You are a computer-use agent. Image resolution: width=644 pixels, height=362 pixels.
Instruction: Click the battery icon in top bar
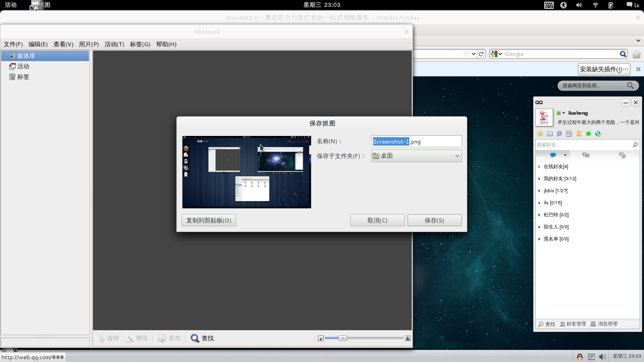pyautogui.click(x=611, y=5)
